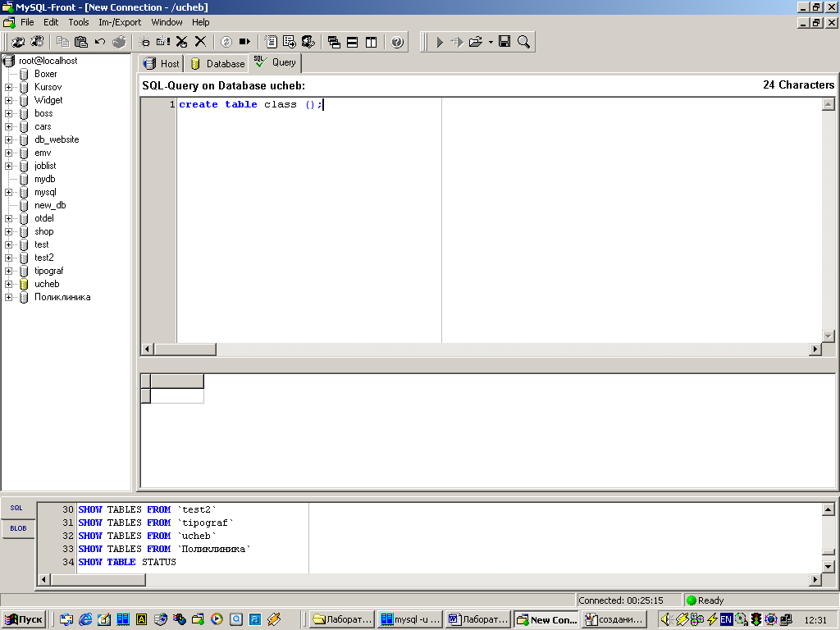This screenshot has width=840, height=630.
Task: Switch to the Database tab
Action: [217, 64]
